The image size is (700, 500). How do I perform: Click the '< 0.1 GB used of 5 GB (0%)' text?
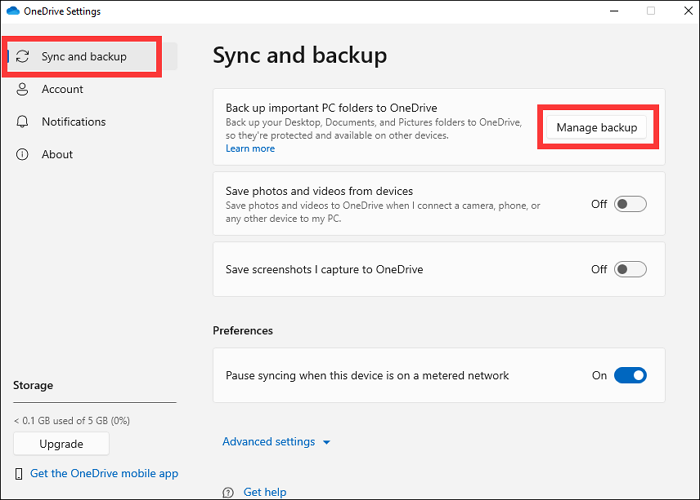[x=71, y=421]
